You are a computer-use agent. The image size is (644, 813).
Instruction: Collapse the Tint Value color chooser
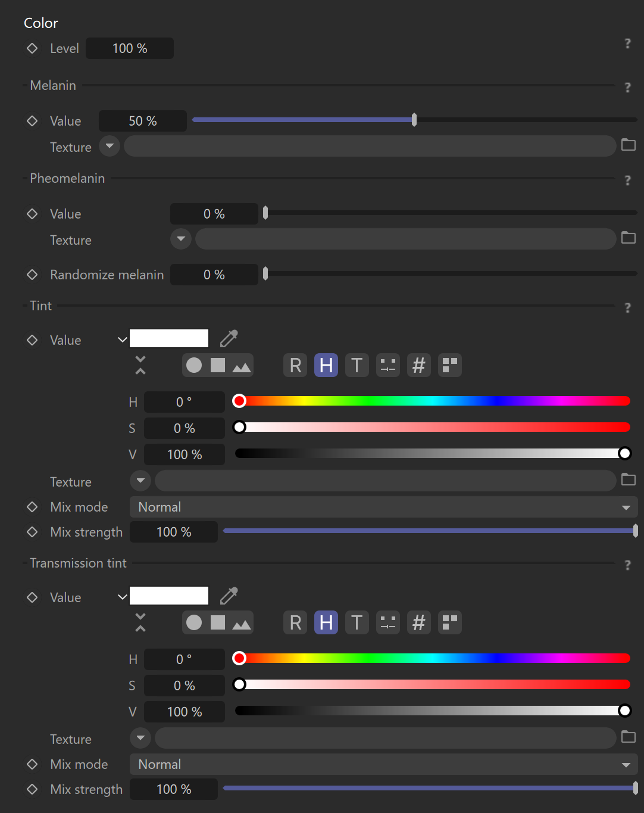pos(123,339)
